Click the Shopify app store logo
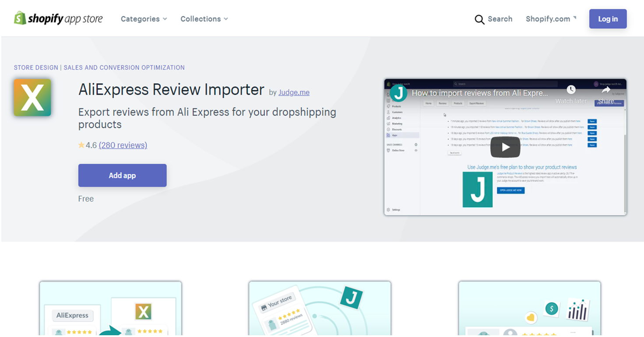 (58, 18)
